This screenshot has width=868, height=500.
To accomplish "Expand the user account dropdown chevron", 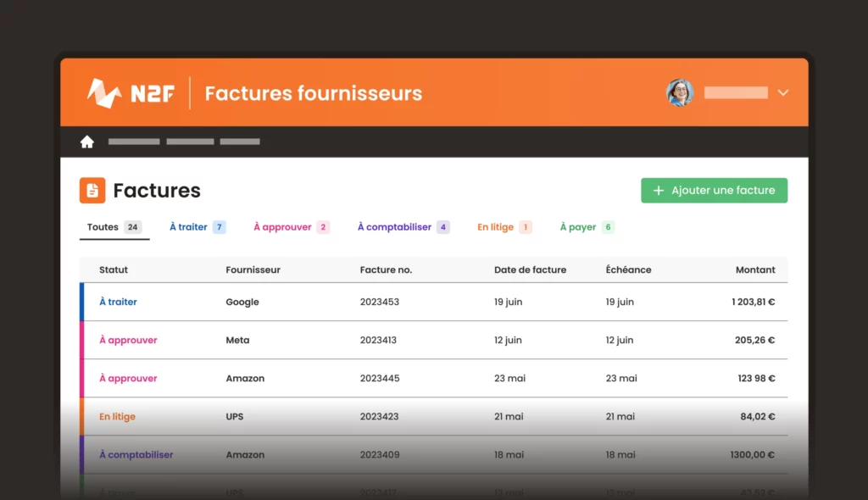I will coord(782,93).
